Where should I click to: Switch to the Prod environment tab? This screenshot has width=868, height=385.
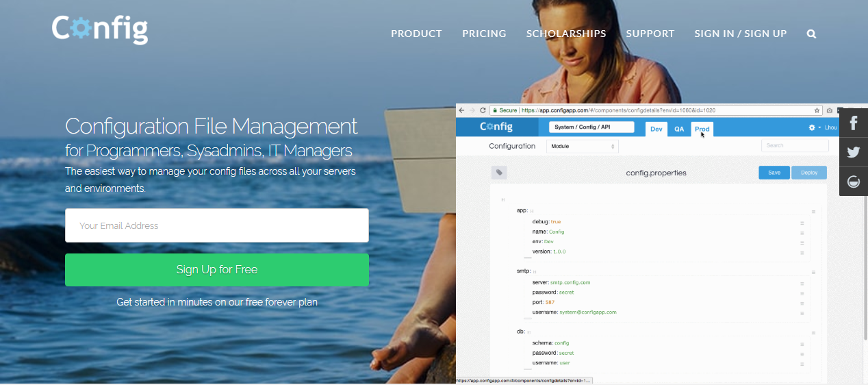pos(702,129)
